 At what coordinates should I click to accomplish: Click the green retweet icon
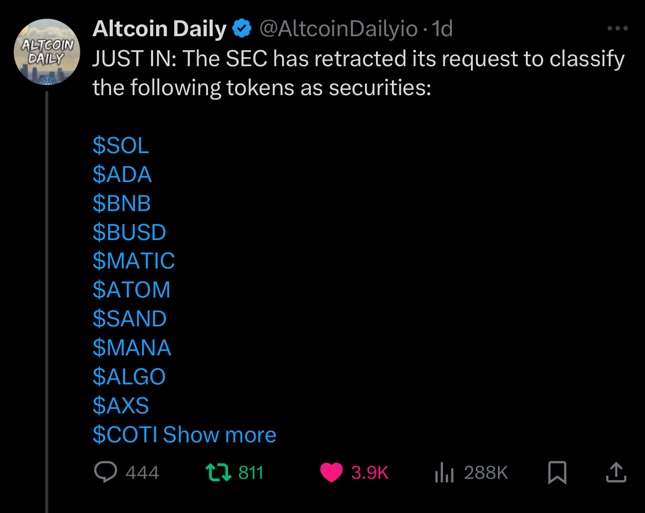pos(218,472)
